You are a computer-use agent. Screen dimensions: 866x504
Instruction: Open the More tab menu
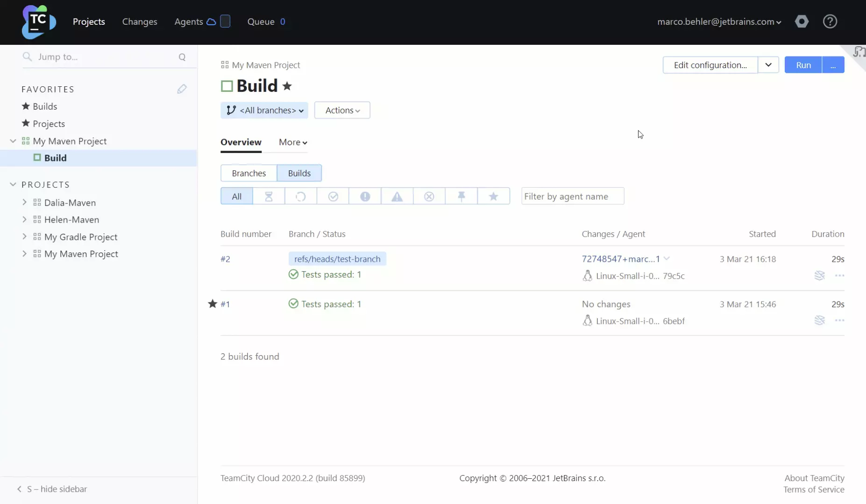coord(293,142)
